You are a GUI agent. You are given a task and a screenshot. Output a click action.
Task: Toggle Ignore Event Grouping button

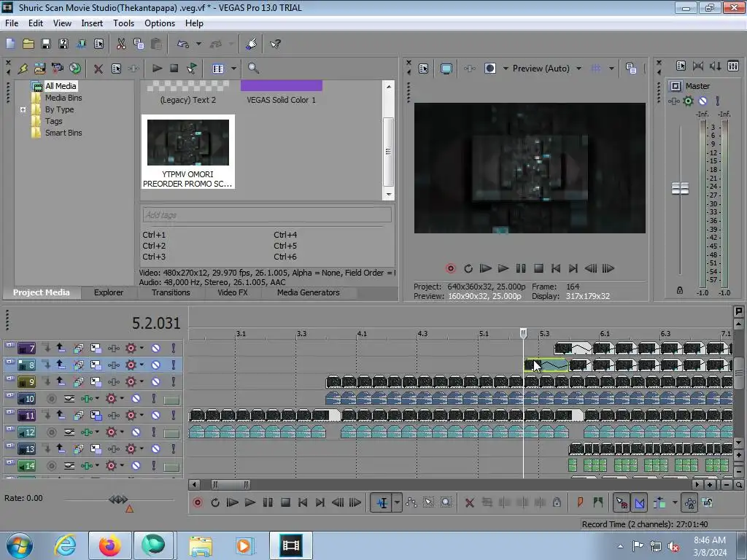[x=708, y=502]
